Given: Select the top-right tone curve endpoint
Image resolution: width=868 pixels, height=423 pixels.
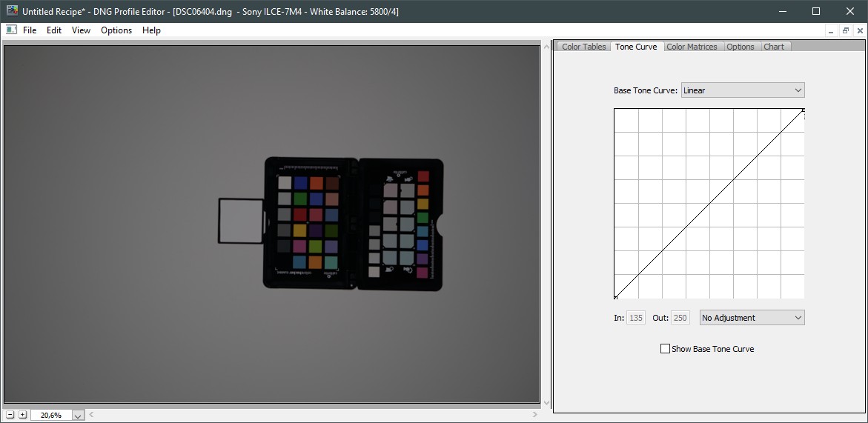Looking at the screenshot, I should (x=804, y=110).
